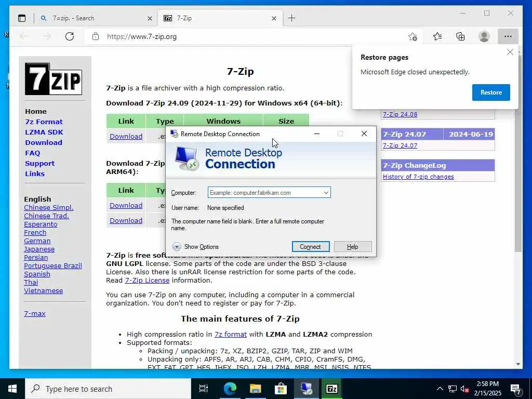Select the 7-Zip taskbar icon
532x399 pixels.
pos(331,389)
